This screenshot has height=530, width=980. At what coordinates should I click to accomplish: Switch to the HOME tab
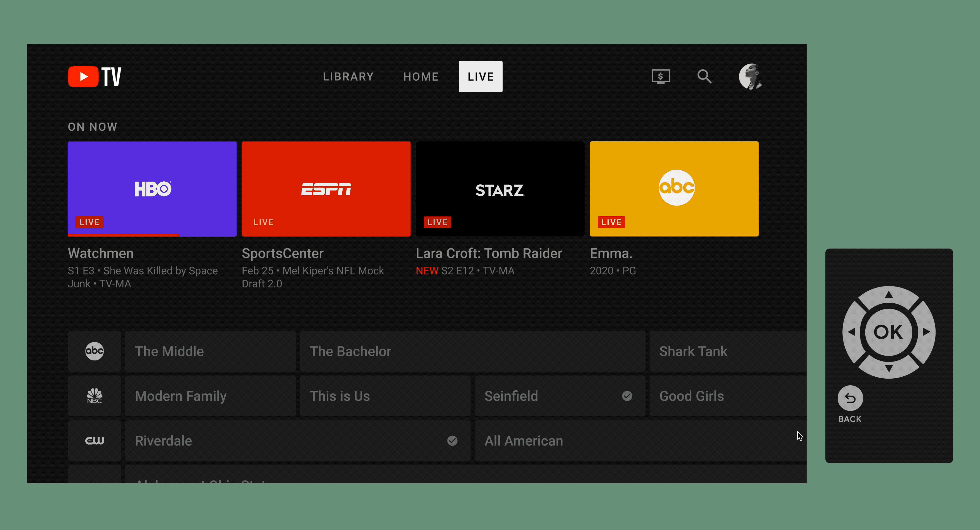(421, 76)
